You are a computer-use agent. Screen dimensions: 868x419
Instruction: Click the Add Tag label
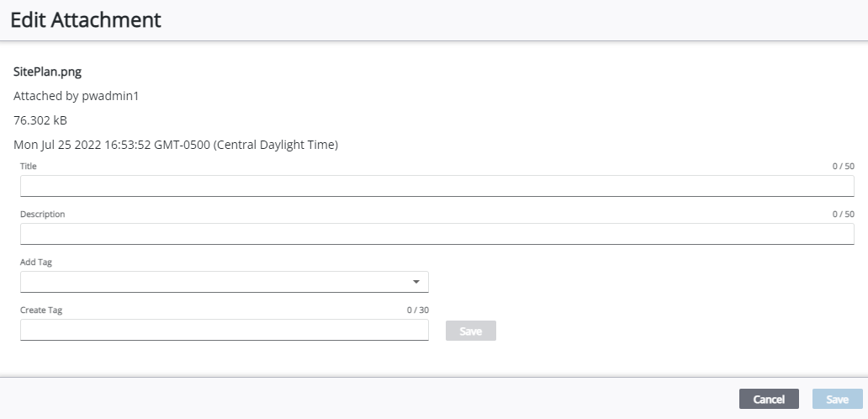pyautogui.click(x=36, y=263)
